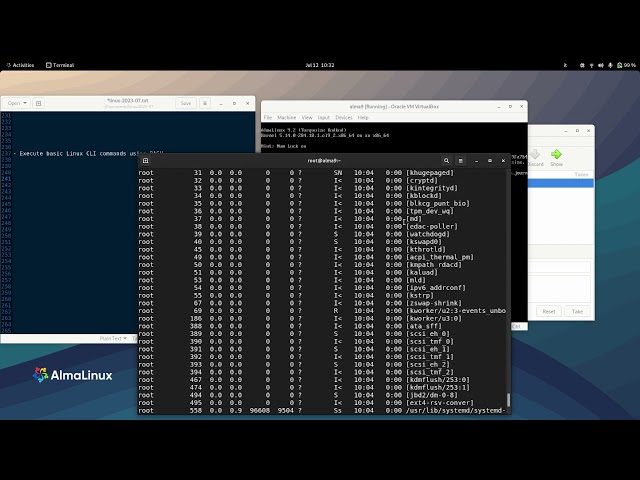Create a new document in the text editor
Image resolution: width=640 pixels, height=480 pixels.
39,103
